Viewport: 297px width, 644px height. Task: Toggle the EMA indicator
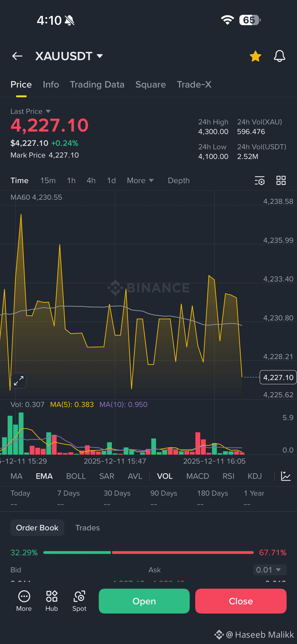pyautogui.click(x=44, y=476)
